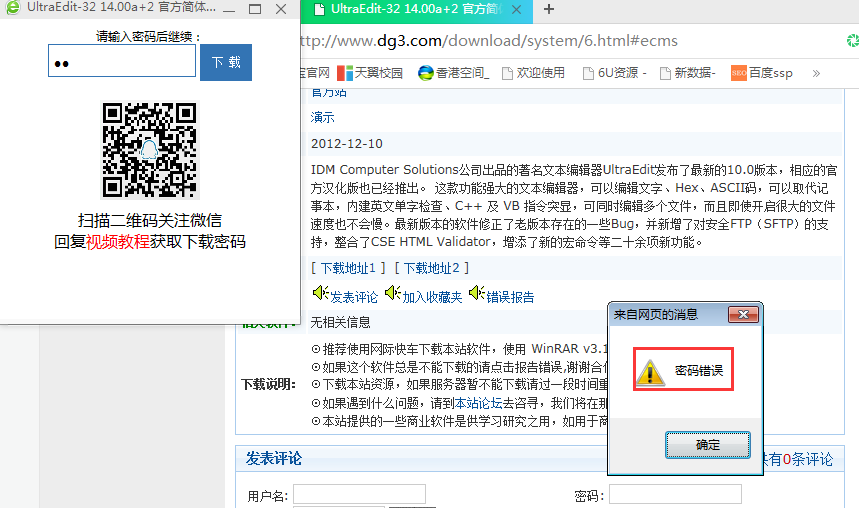Open the 本站论坛 link
The width and height of the screenshot is (859, 508).
[478, 403]
